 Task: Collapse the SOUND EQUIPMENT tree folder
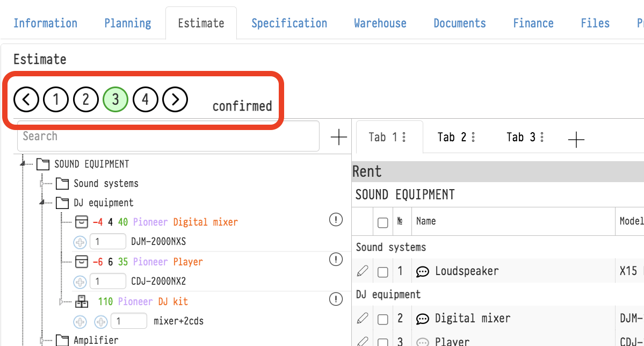point(23,164)
